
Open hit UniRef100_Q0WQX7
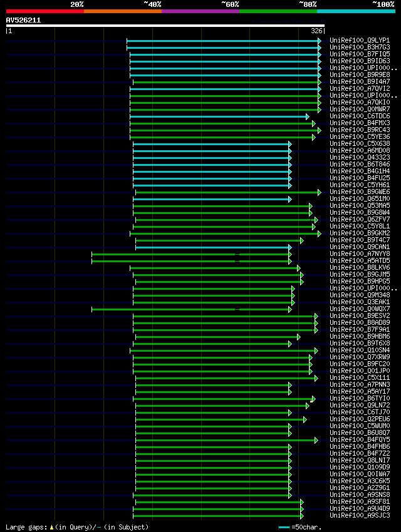360,309
